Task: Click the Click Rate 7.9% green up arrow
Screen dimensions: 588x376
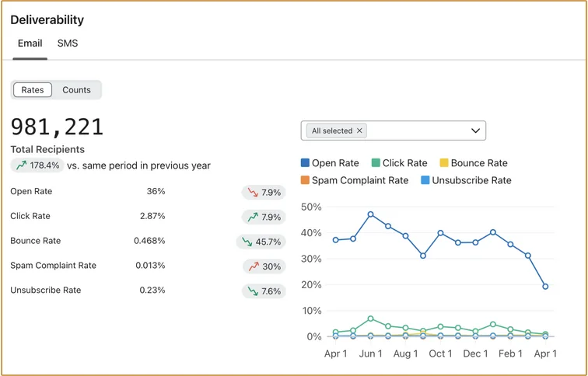Action: pyautogui.click(x=253, y=218)
